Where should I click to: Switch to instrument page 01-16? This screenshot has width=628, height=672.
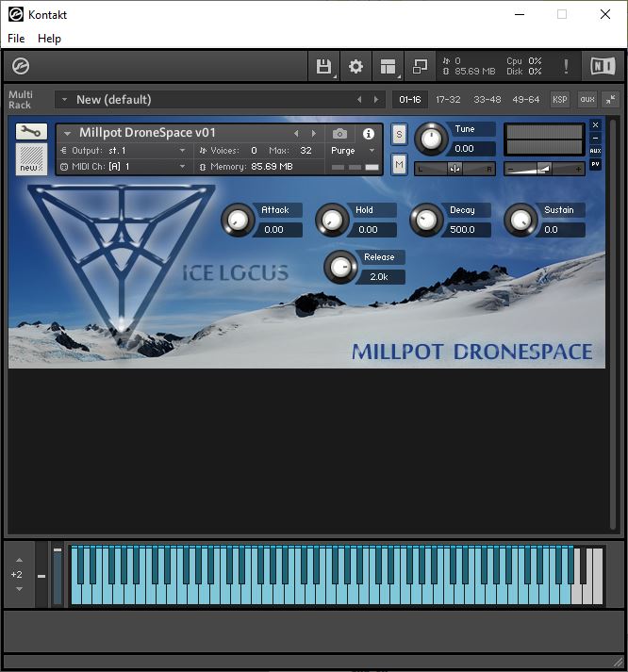410,99
